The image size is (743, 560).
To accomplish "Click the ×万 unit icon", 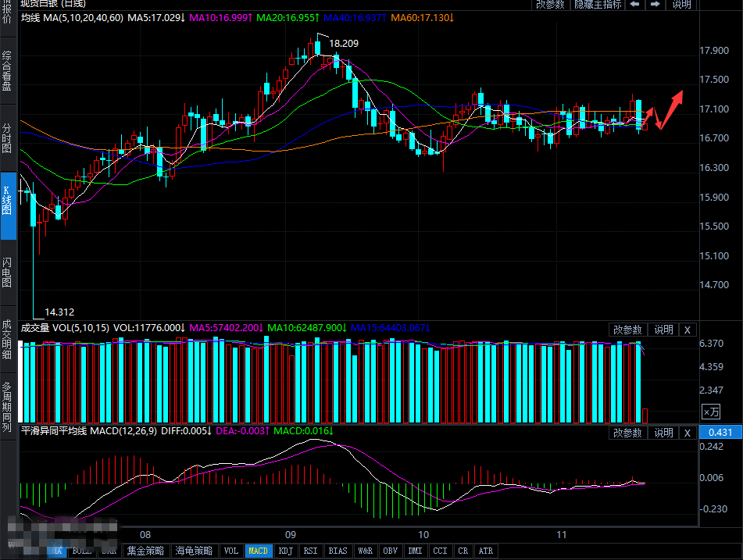I will 710,412.
